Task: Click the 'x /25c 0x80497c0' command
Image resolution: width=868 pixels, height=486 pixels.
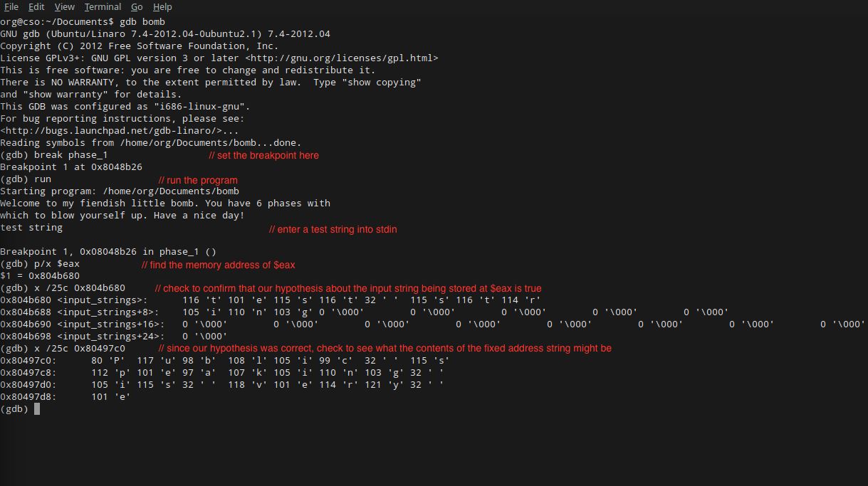Action: coord(80,349)
